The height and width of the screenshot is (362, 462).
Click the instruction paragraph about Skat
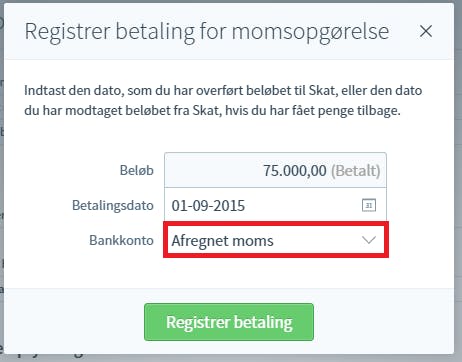tap(223, 100)
